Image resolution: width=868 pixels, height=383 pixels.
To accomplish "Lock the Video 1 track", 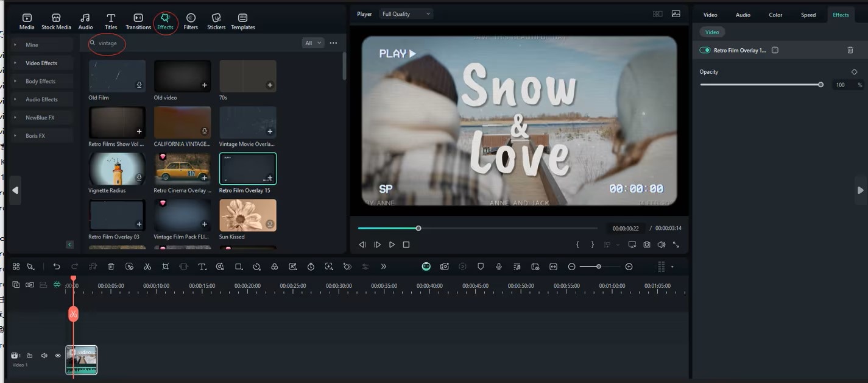I will click(29, 356).
